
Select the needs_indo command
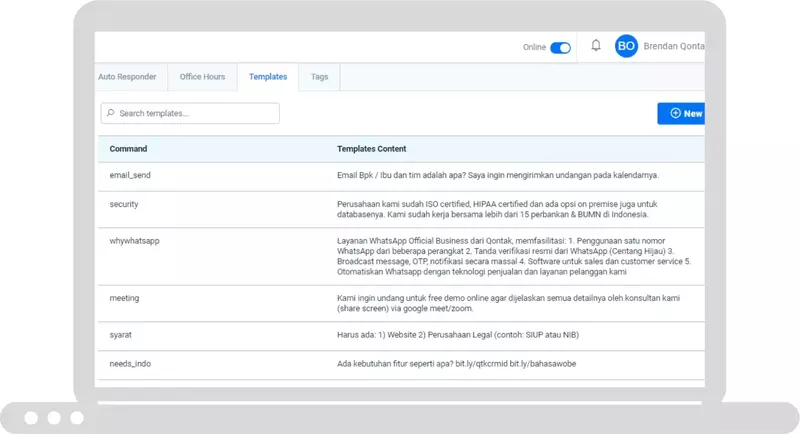(x=130, y=364)
